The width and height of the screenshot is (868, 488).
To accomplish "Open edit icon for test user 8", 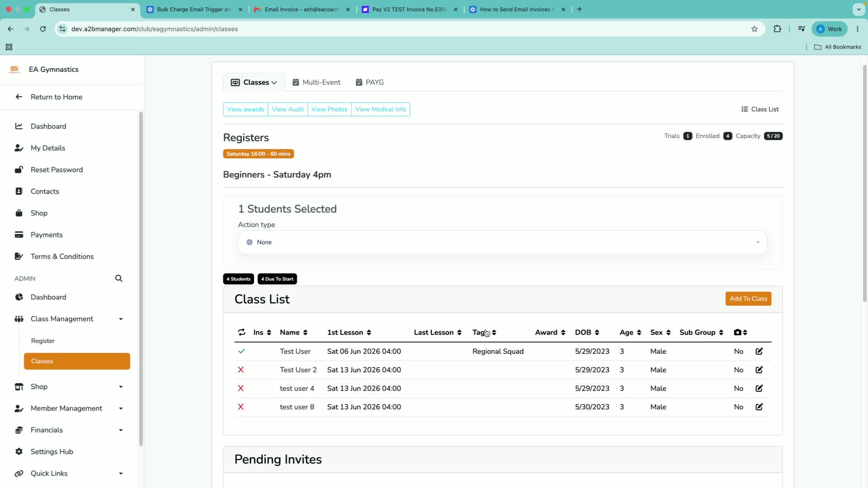I will point(759,407).
